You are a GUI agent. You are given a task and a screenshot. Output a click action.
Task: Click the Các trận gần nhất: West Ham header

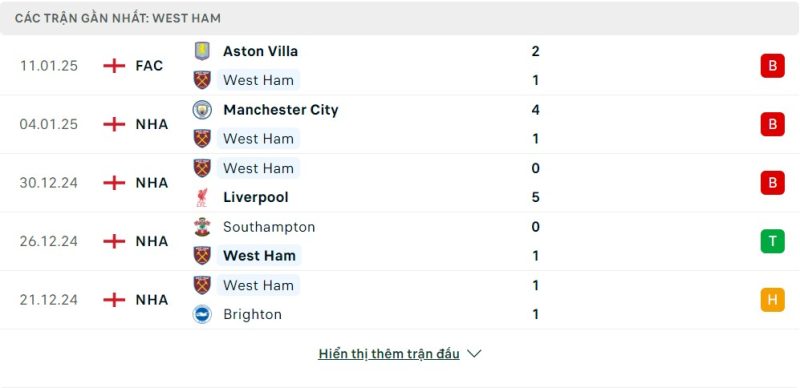click(118, 18)
